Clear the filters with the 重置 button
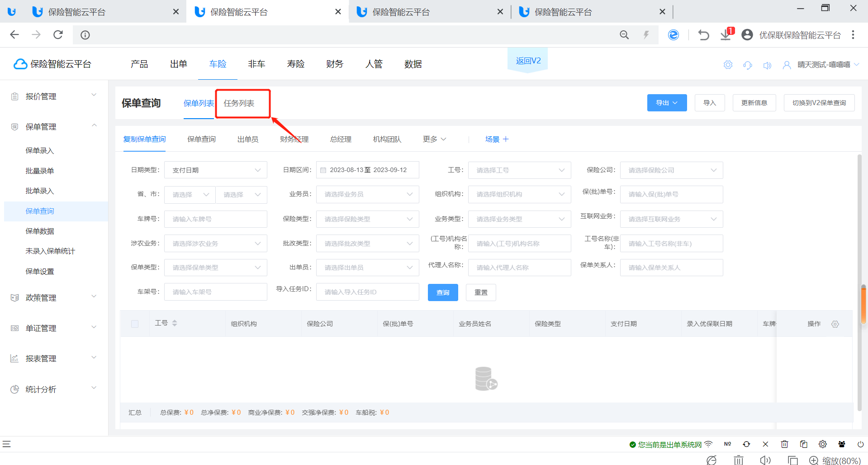Image resolution: width=868 pixels, height=465 pixels. tap(481, 292)
